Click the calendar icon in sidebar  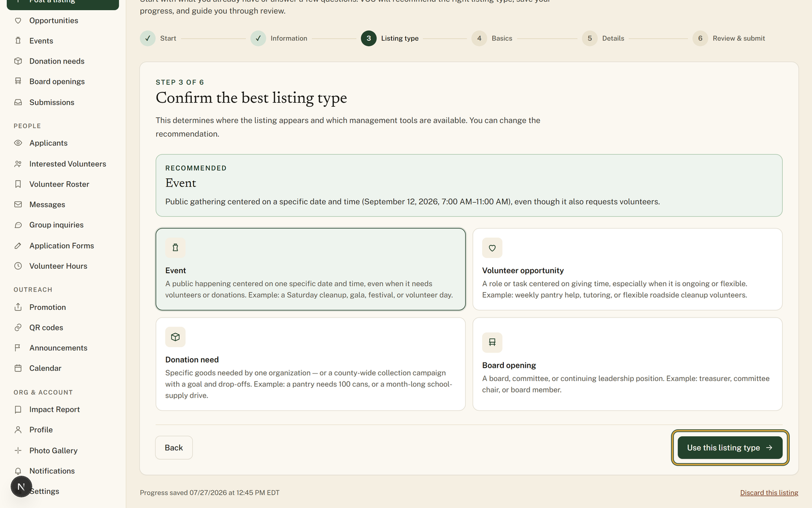[x=18, y=368]
